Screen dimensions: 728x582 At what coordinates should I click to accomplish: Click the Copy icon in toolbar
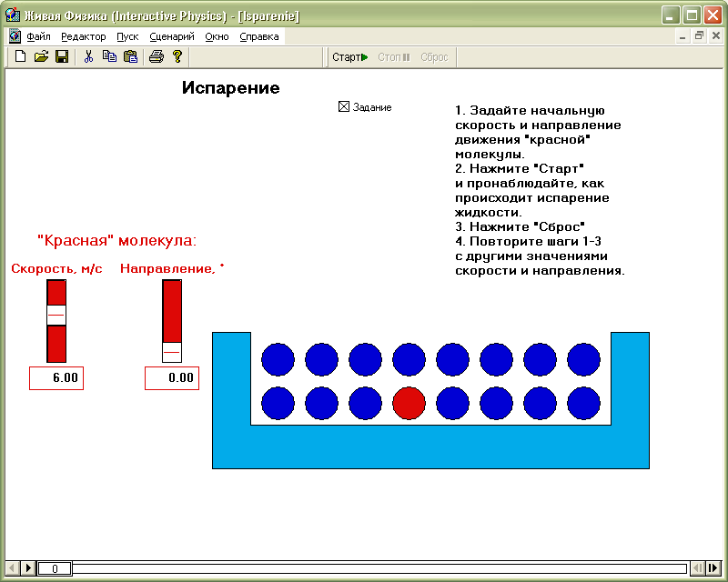click(109, 56)
